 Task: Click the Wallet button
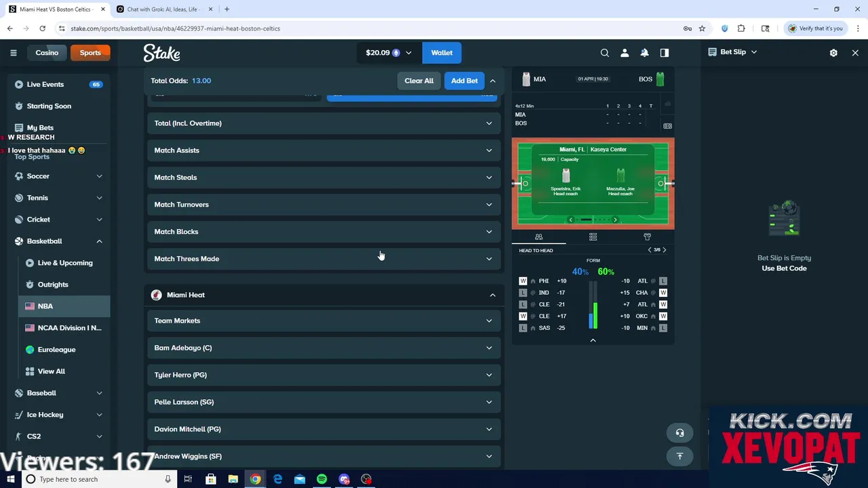pos(441,53)
